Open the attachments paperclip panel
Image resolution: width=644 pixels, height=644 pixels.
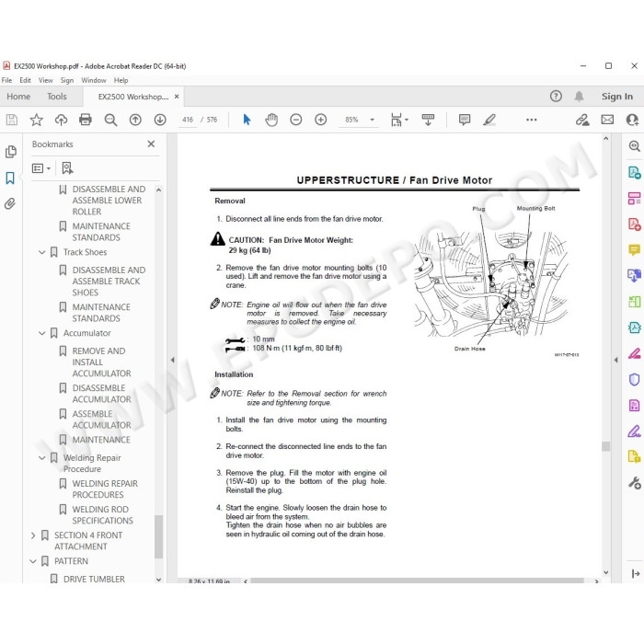pyautogui.click(x=10, y=203)
